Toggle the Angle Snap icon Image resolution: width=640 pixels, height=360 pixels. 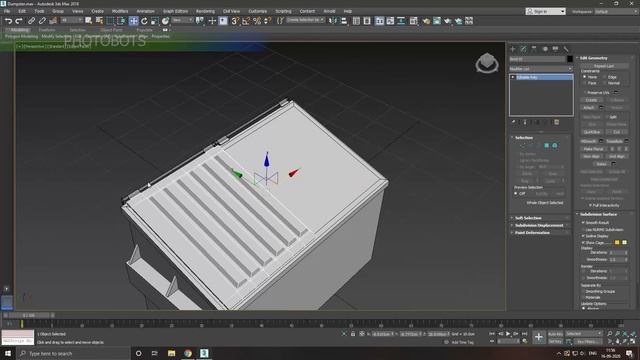click(246, 21)
